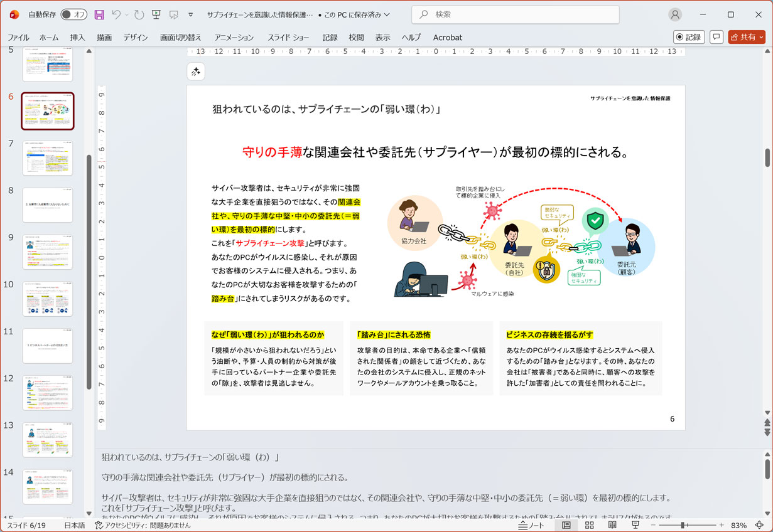Viewport: 773px width, 532px height.
Task: Open the Acrobat ribbon tab
Action: click(x=447, y=37)
